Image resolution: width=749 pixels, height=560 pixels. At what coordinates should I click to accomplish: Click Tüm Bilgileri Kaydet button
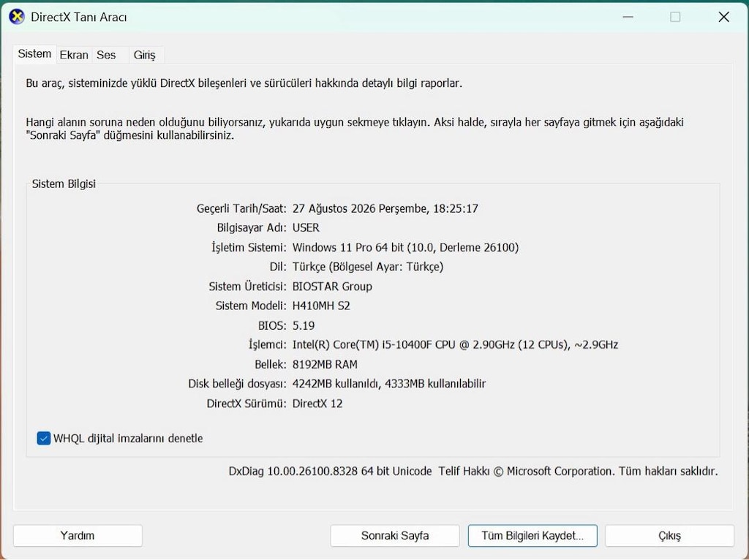coord(532,536)
